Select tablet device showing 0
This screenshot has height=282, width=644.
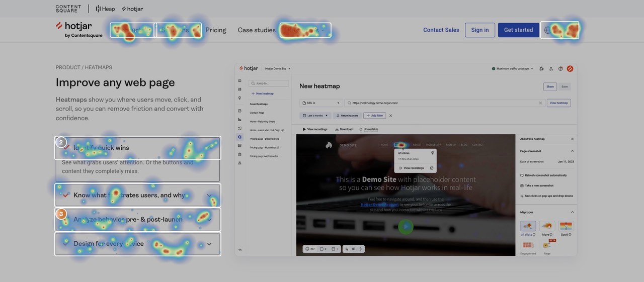(x=323, y=249)
